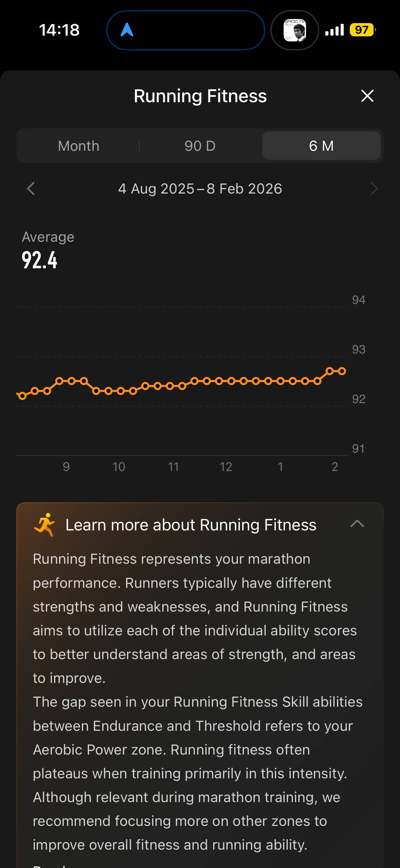Viewport: 400px width, 868px height.
Task: Close the Running Fitness panel
Action: (x=367, y=96)
